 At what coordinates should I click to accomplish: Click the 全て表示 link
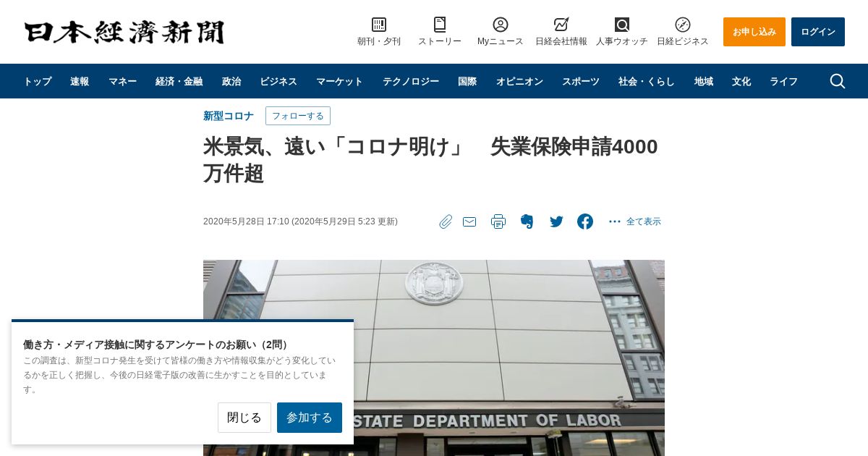(x=644, y=221)
